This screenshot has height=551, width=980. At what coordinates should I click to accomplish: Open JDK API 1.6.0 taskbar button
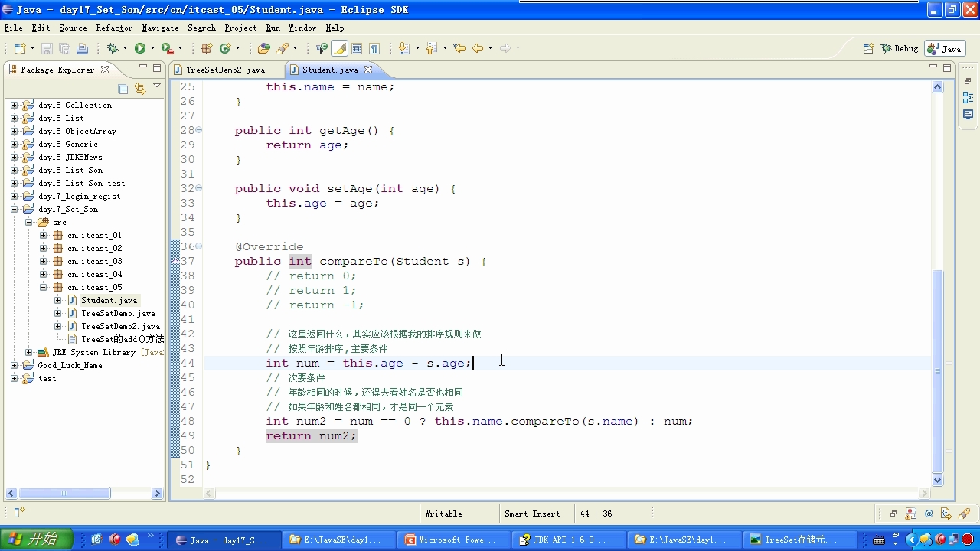point(567,540)
